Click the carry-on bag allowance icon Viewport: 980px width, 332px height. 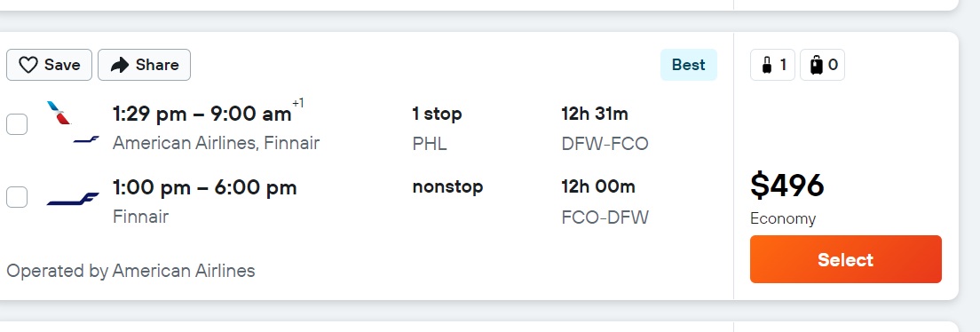click(767, 65)
